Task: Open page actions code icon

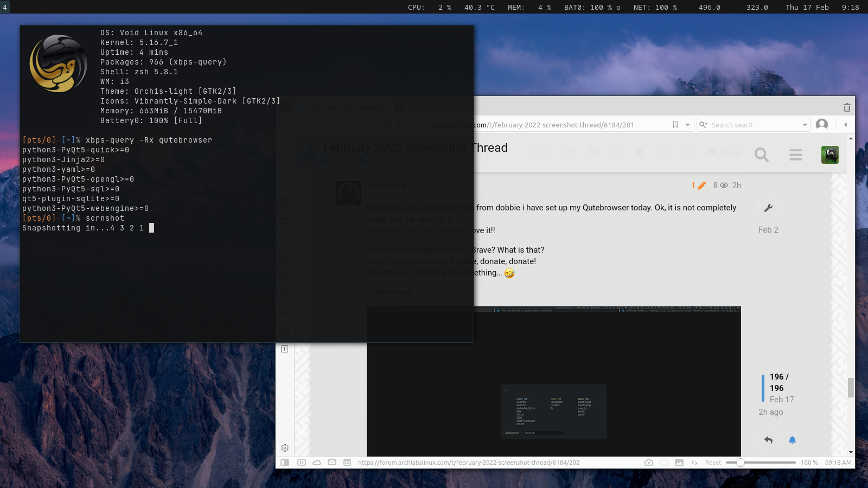Action: [x=694, y=463]
